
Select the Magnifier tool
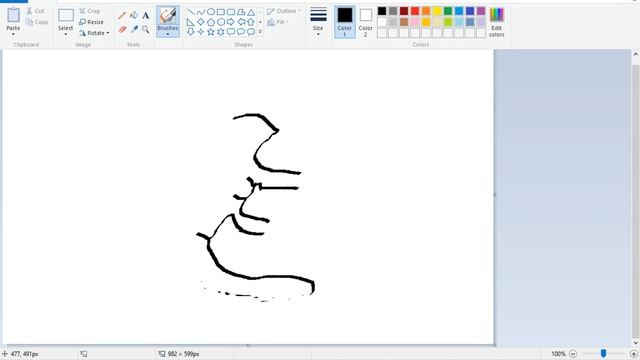pyautogui.click(x=145, y=29)
